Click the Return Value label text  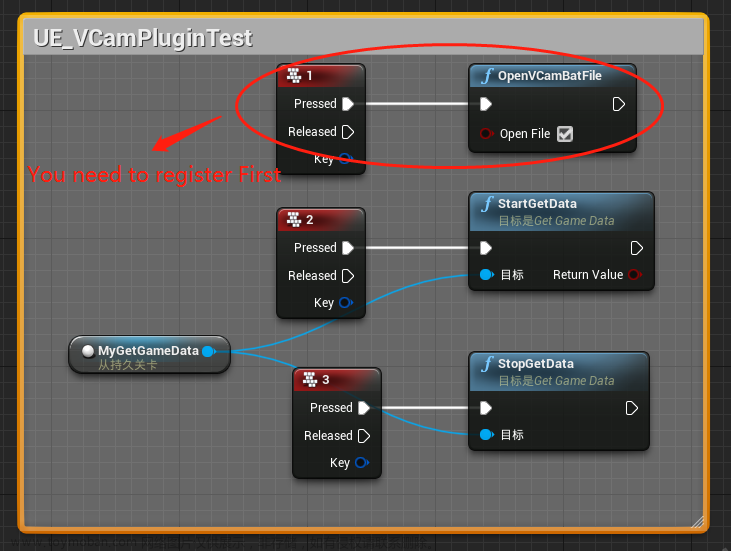click(x=588, y=275)
